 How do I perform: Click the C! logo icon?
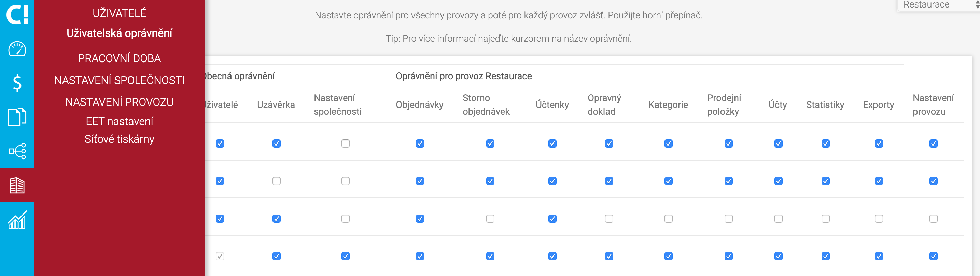pos(17,14)
